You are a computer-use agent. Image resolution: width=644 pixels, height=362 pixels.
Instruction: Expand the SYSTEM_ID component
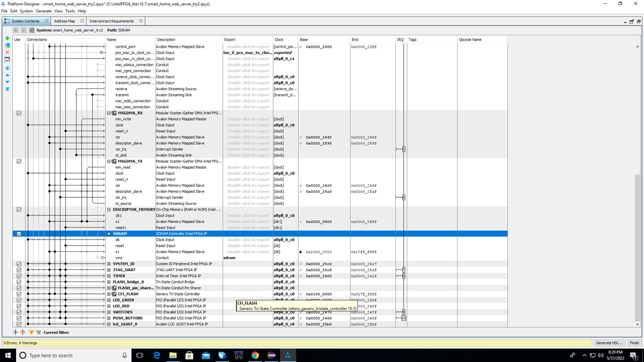tap(109, 264)
